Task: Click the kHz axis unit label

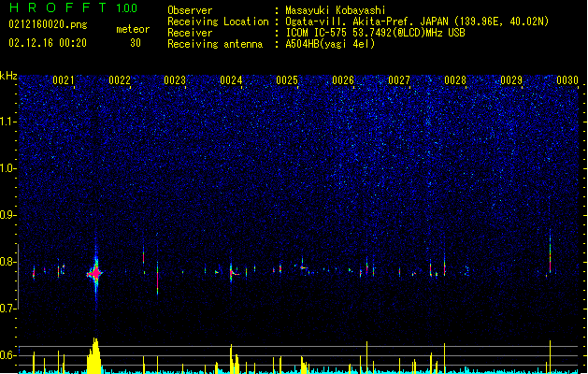Action: pyautogui.click(x=8, y=76)
